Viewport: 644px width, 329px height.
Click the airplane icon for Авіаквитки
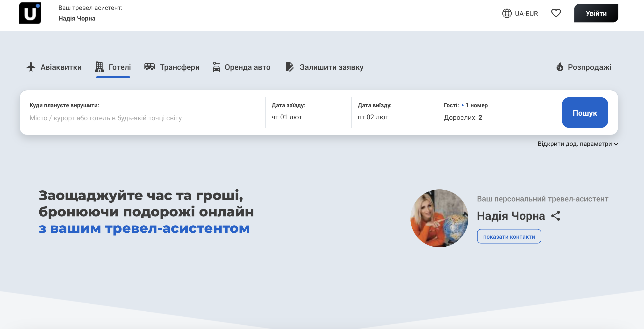point(31,67)
